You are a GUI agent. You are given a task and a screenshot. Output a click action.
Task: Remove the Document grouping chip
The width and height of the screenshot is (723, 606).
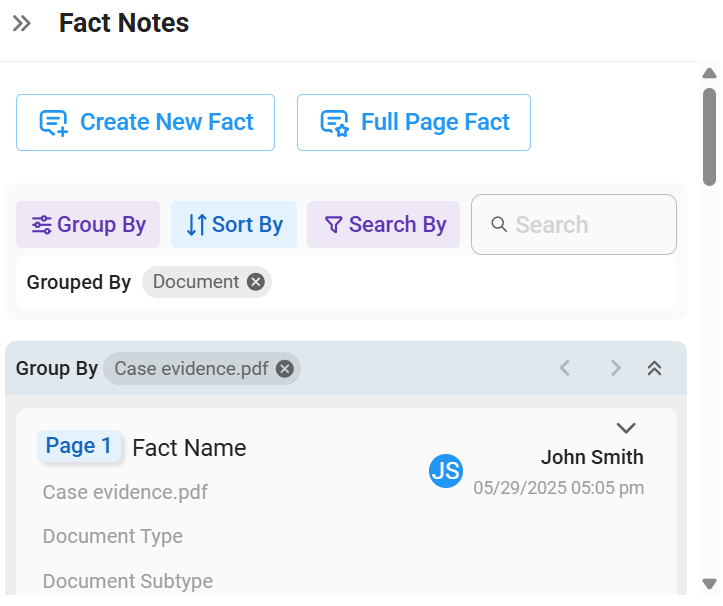(x=255, y=281)
